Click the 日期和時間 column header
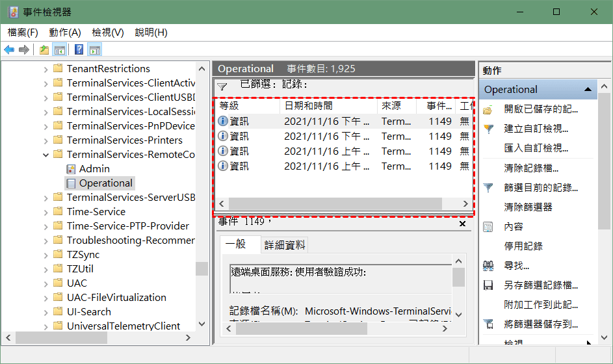Viewport: 613px width, 364px height. (308, 106)
